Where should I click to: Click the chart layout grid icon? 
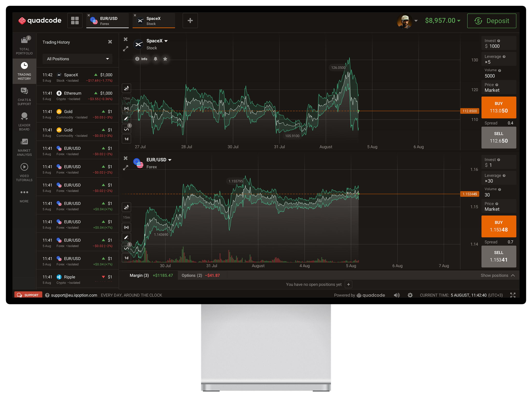tap(75, 21)
